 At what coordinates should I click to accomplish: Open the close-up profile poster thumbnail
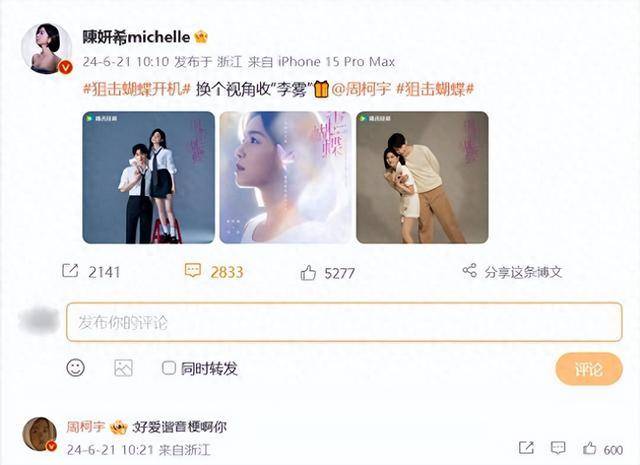[285, 178]
